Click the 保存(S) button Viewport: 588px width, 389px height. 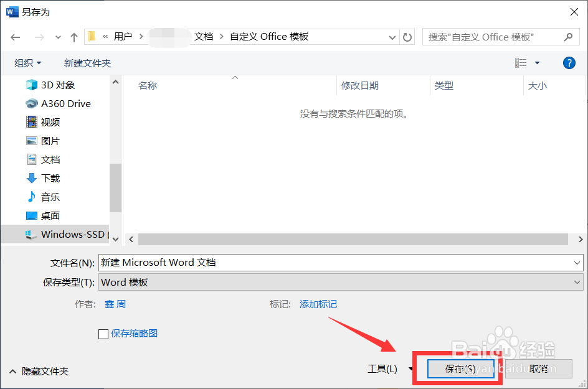point(460,368)
